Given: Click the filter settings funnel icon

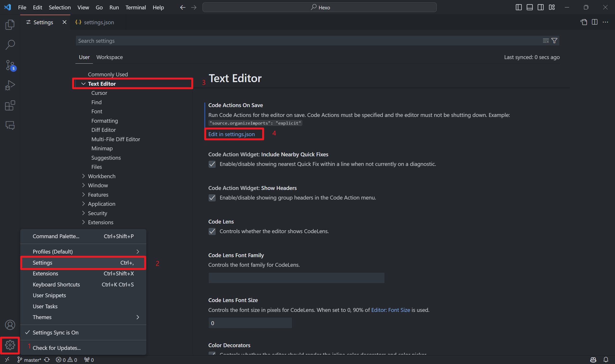Looking at the screenshot, I should point(554,41).
